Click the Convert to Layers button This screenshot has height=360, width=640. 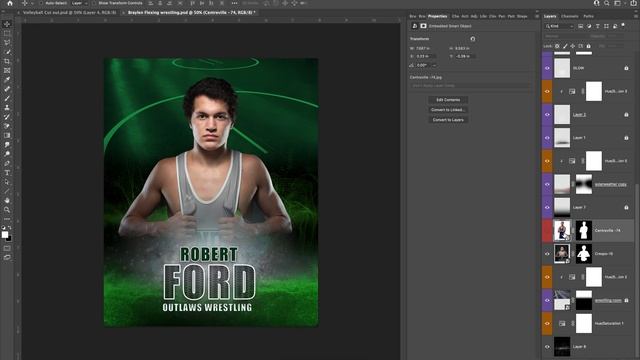click(448, 120)
